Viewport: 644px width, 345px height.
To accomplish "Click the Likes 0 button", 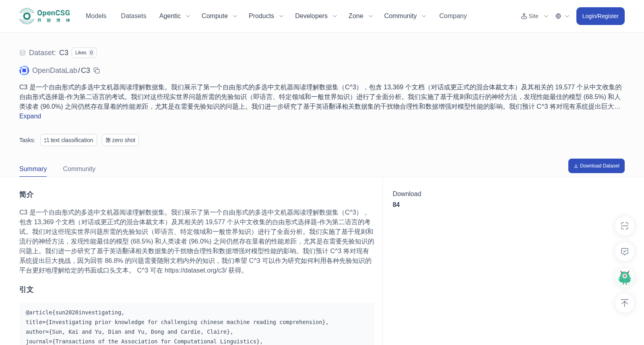I will click(x=84, y=53).
